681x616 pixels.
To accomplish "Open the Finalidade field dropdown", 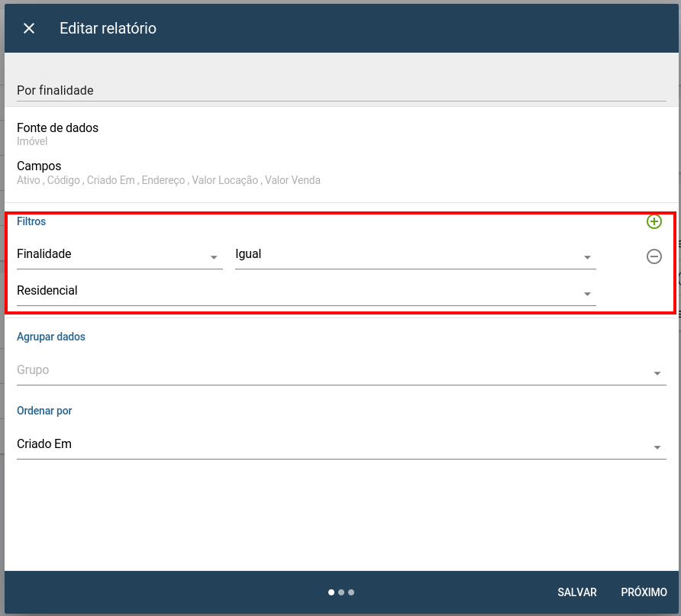I will pos(119,254).
